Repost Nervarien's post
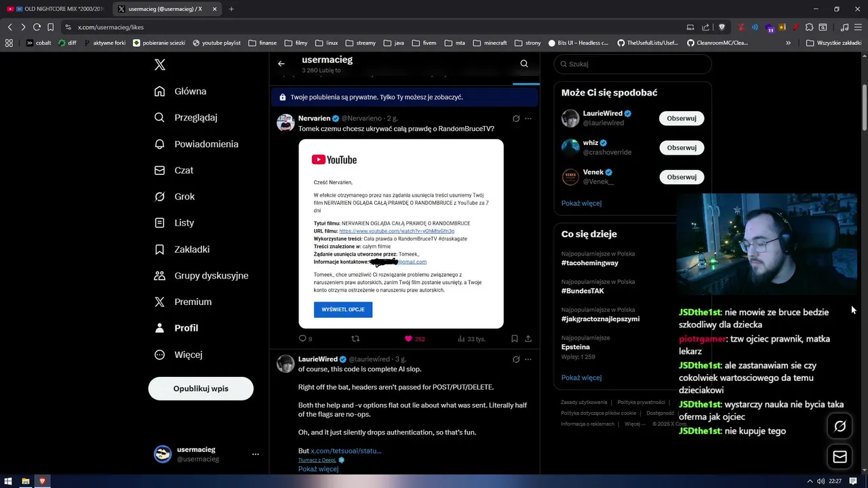 coord(355,338)
